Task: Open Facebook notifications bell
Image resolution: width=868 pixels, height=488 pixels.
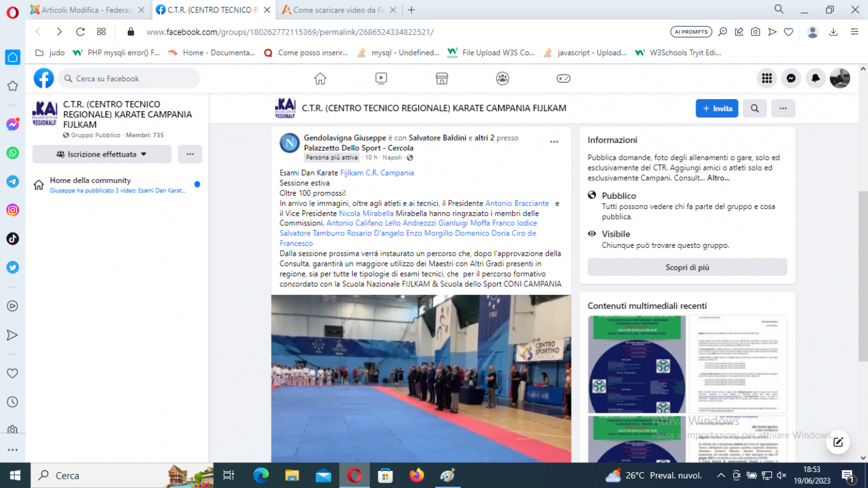Action: (x=815, y=78)
